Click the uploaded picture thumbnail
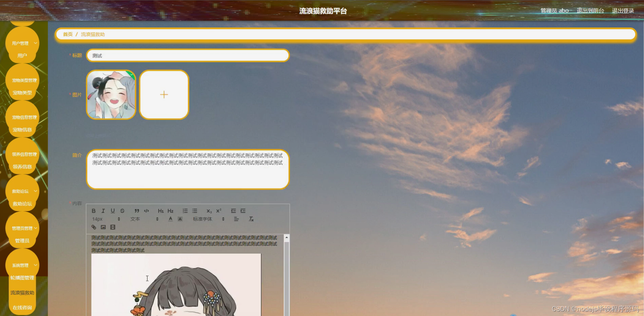 111,95
